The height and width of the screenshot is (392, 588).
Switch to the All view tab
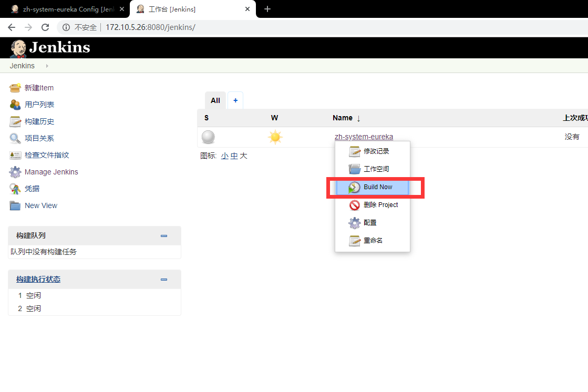[x=215, y=100]
